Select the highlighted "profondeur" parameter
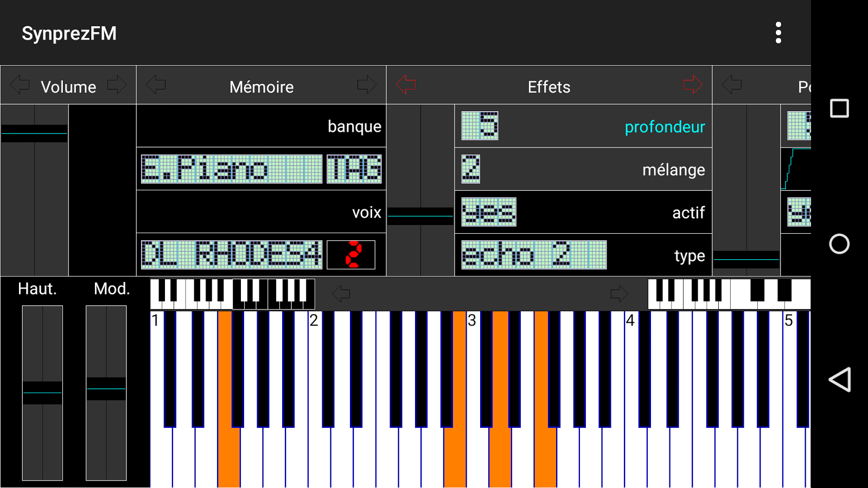This screenshot has height=488, width=868. [x=665, y=126]
